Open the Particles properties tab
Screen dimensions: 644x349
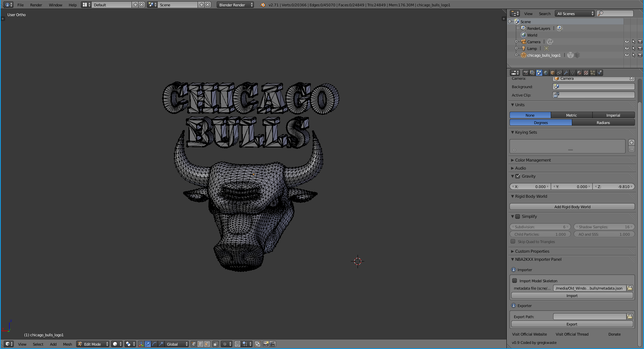593,73
